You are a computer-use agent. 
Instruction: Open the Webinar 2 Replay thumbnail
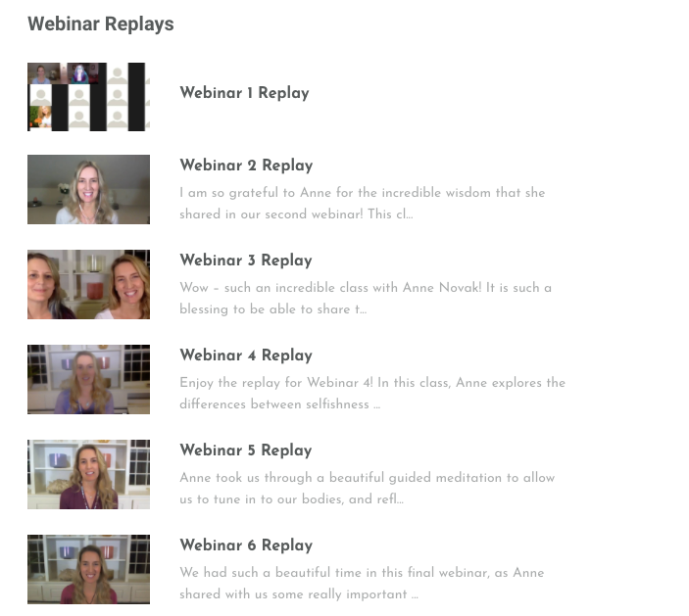tap(88, 189)
